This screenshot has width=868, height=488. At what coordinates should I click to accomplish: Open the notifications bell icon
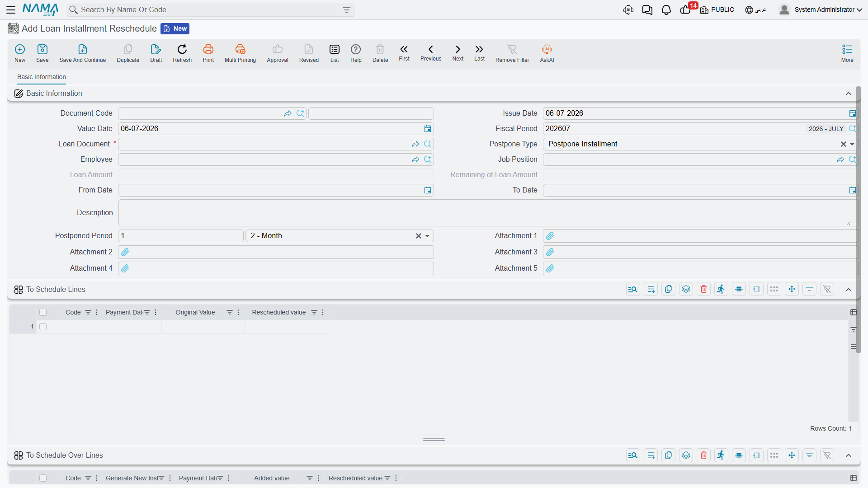pyautogui.click(x=666, y=10)
